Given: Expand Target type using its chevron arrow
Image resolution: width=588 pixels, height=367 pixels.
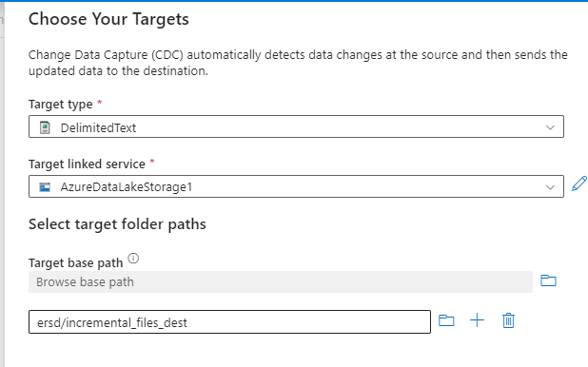Looking at the screenshot, I should 550,127.
